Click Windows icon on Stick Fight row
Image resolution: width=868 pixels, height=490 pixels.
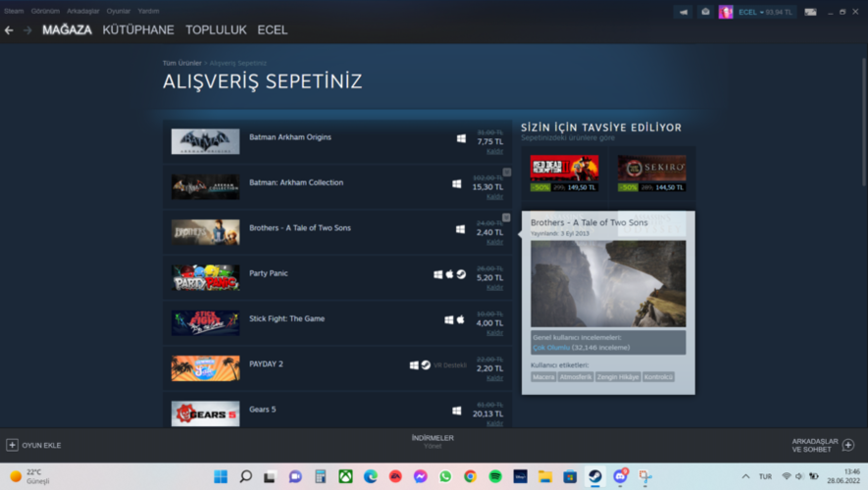point(449,319)
